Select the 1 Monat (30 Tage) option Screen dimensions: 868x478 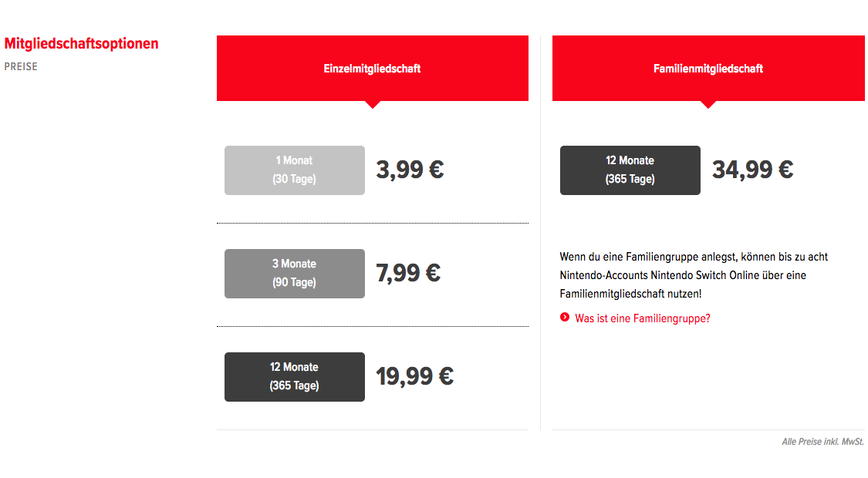295,170
